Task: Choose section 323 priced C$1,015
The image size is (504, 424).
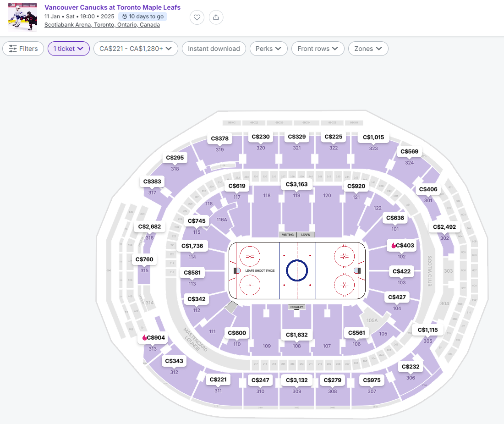Action: coord(373,137)
